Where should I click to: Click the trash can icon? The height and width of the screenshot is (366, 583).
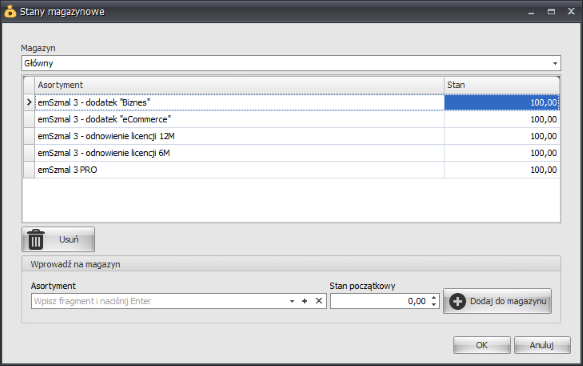pos(36,239)
